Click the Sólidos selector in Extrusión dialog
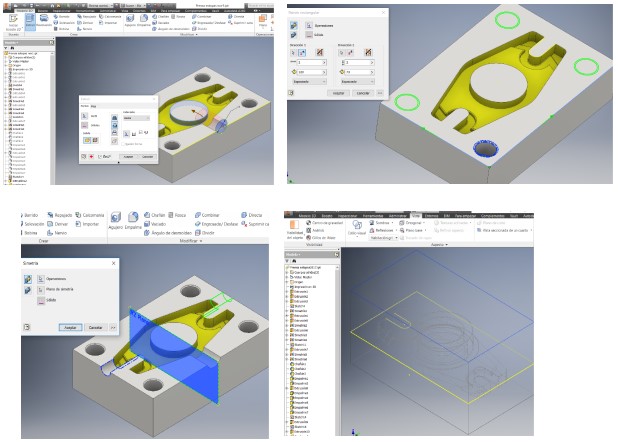The image size is (618, 442). [84, 125]
